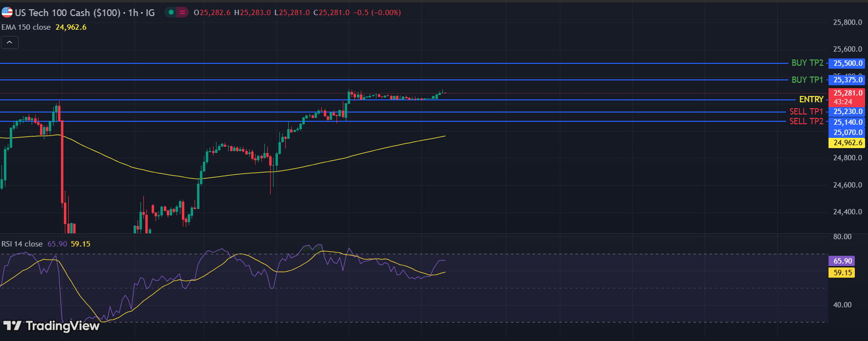The height and width of the screenshot is (341, 868).
Task: Click the BUY TP1 line label
Action: (807, 79)
